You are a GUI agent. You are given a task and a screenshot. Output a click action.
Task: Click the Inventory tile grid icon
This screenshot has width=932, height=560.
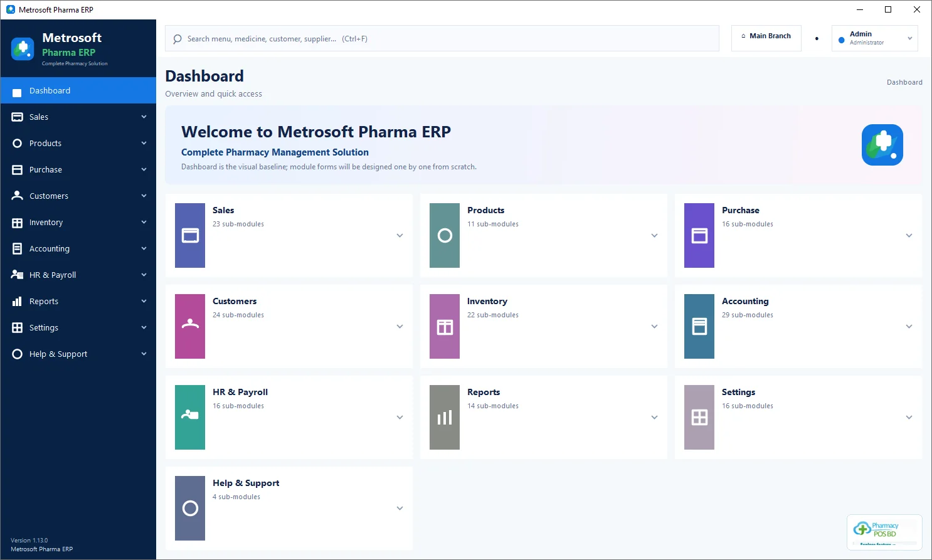(x=445, y=326)
